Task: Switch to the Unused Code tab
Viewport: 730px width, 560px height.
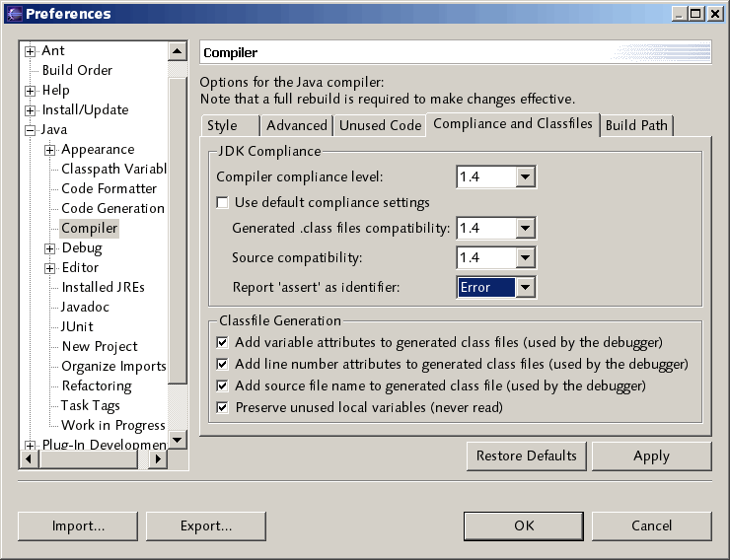Action: 380,125
